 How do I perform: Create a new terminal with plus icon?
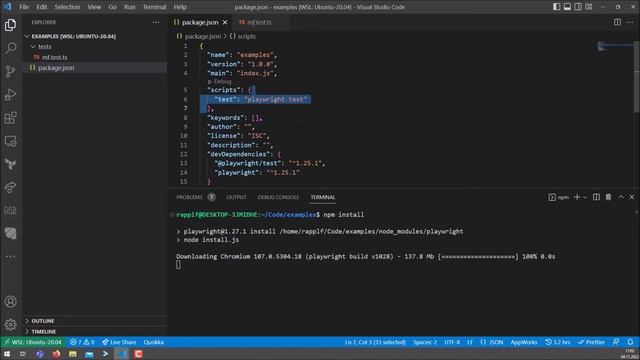tap(577, 197)
